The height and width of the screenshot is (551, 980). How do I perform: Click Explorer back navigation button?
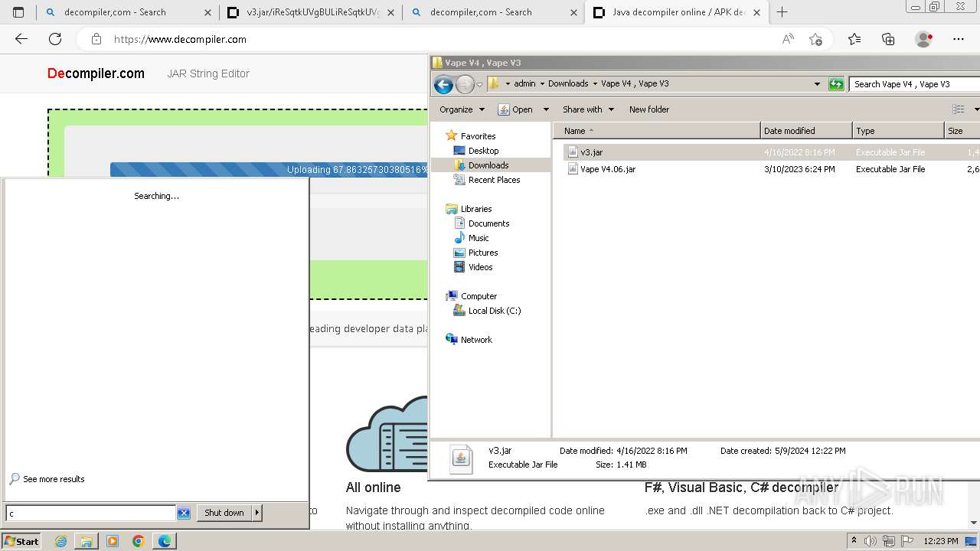443,84
